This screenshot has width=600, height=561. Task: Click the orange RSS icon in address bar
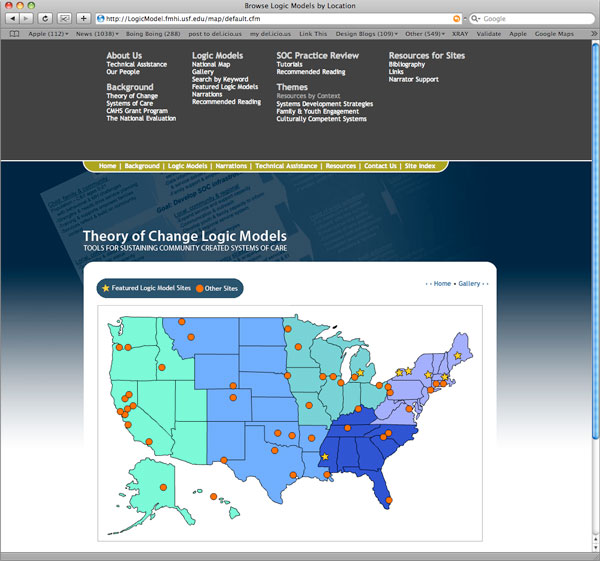457,18
